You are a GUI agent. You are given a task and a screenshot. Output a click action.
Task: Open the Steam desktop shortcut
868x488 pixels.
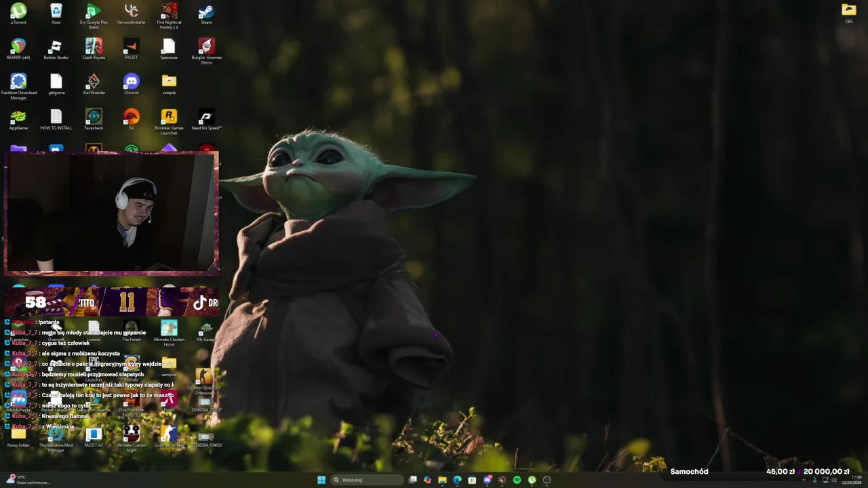pos(207,14)
